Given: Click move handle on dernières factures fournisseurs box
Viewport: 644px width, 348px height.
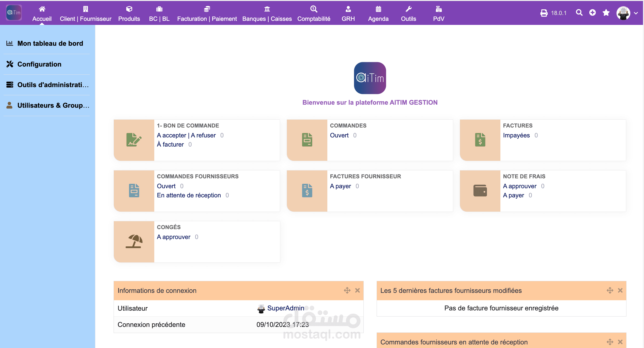Looking at the screenshot, I should (x=610, y=290).
